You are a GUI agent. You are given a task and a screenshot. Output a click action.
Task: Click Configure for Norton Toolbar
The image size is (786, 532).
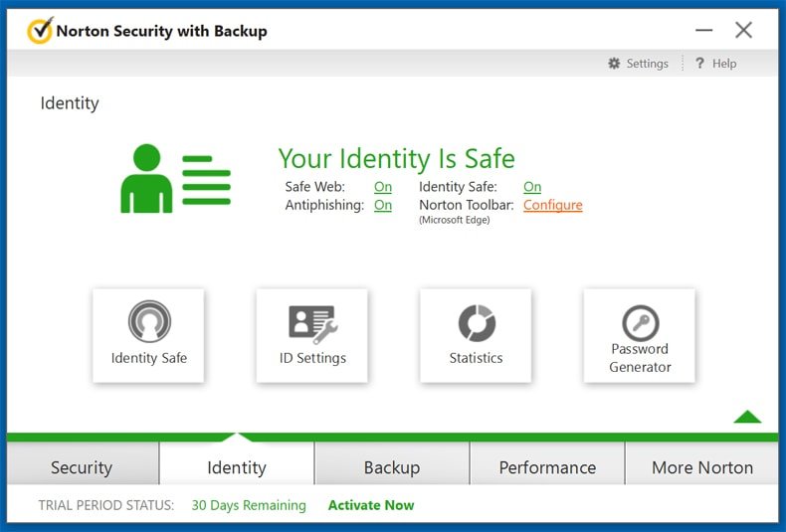pyautogui.click(x=553, y=206)
